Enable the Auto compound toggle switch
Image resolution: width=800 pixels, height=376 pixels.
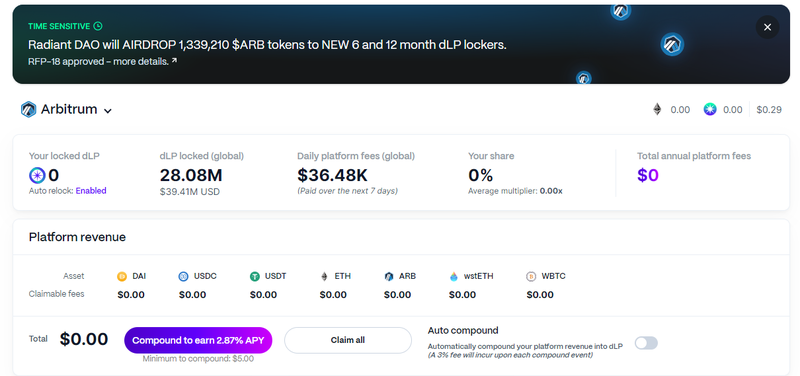tap(646, 343)
